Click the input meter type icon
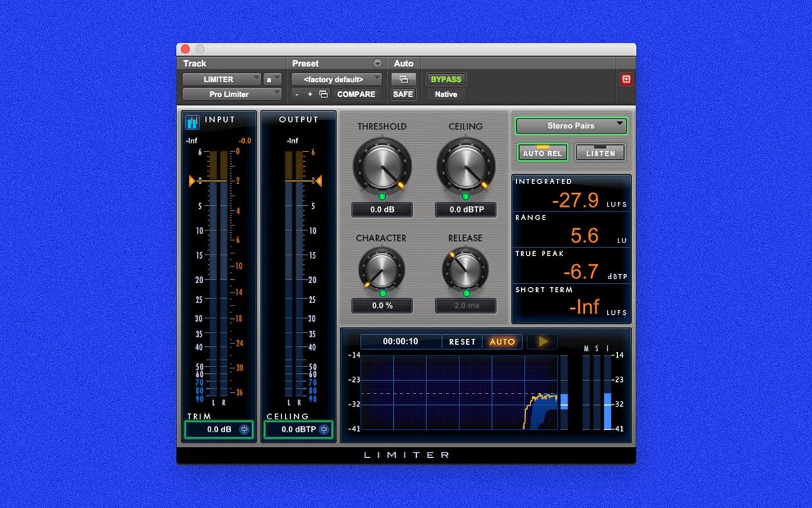The image size is (812, 508). (x=192, y=122)
